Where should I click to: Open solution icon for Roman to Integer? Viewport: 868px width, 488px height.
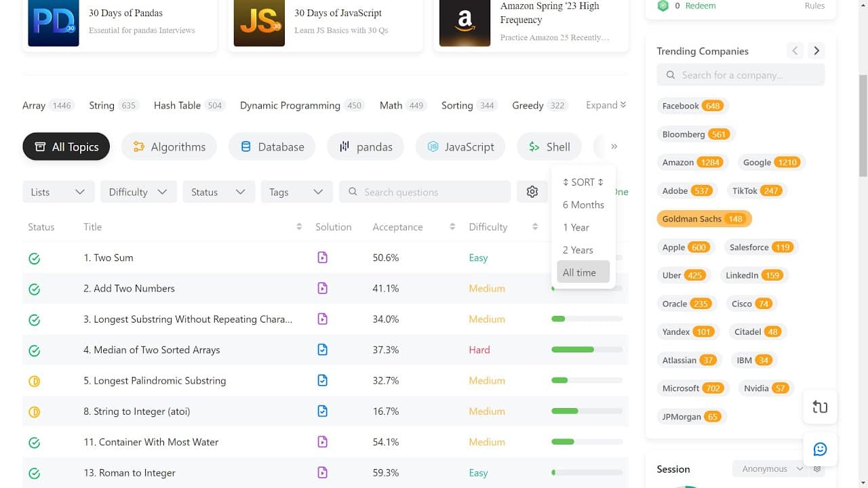click(322, 472)
